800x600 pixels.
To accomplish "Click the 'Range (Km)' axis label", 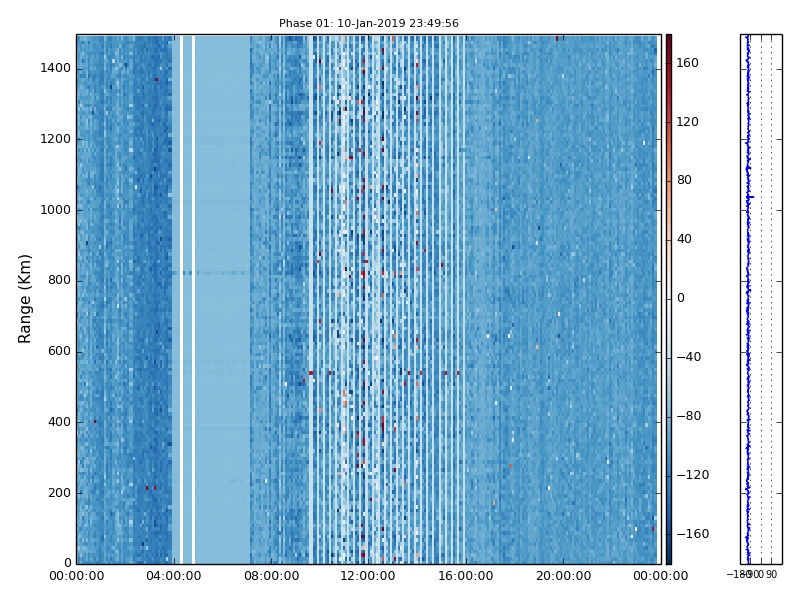I will 24,299.
